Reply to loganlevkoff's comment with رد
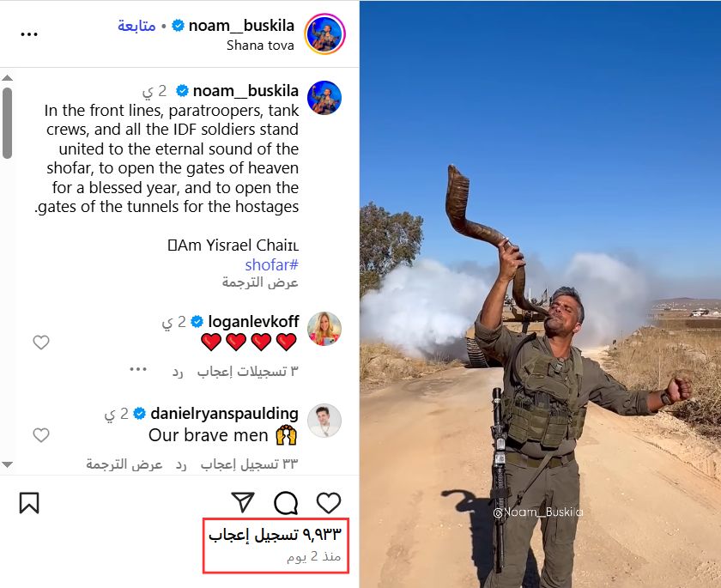The image size is (721, 588). tap(178, 372)
